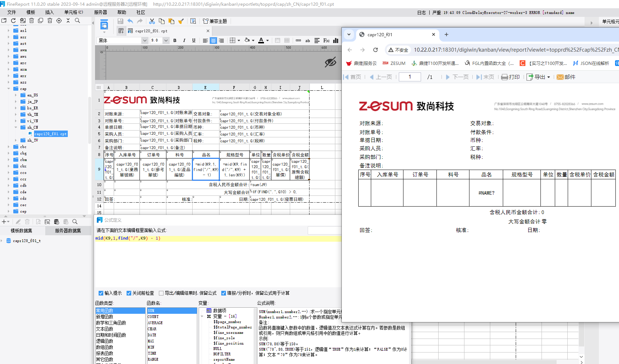Open the 黑体 font family dropdown
This screenshot has height=364, width=619.
tap(145, 41)
